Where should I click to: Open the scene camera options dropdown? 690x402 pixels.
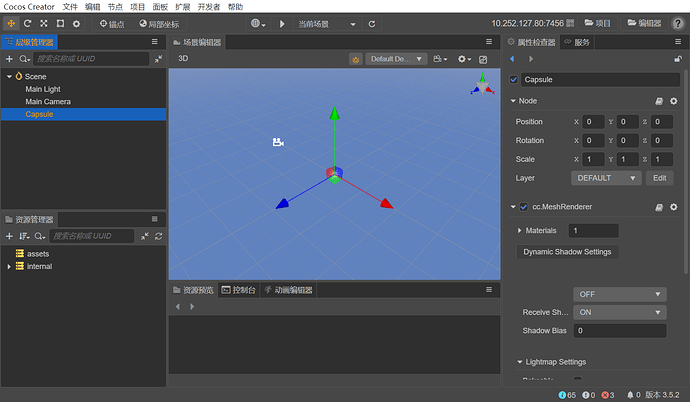pos(440,59)
